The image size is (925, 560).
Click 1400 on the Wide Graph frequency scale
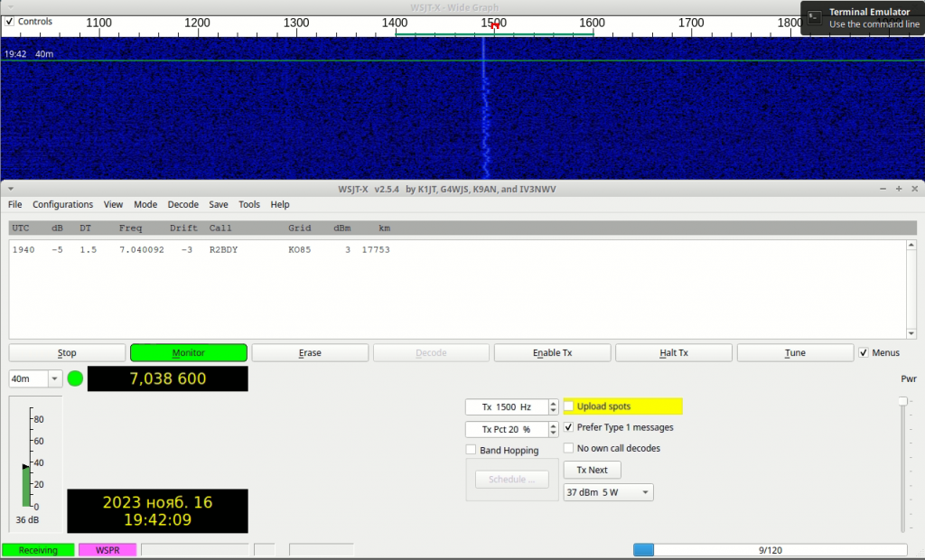(395, 23)
